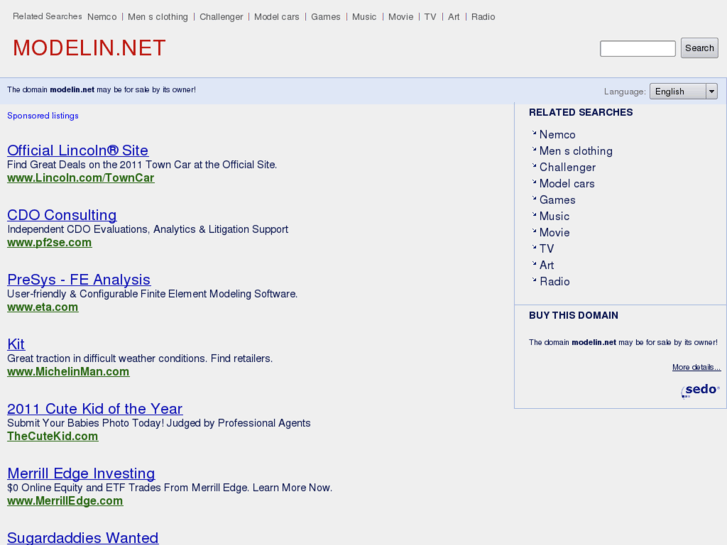Visit the www.pf2se.com URL link
727x545 pixels.
pyautogui.click(x=49, y=242)
